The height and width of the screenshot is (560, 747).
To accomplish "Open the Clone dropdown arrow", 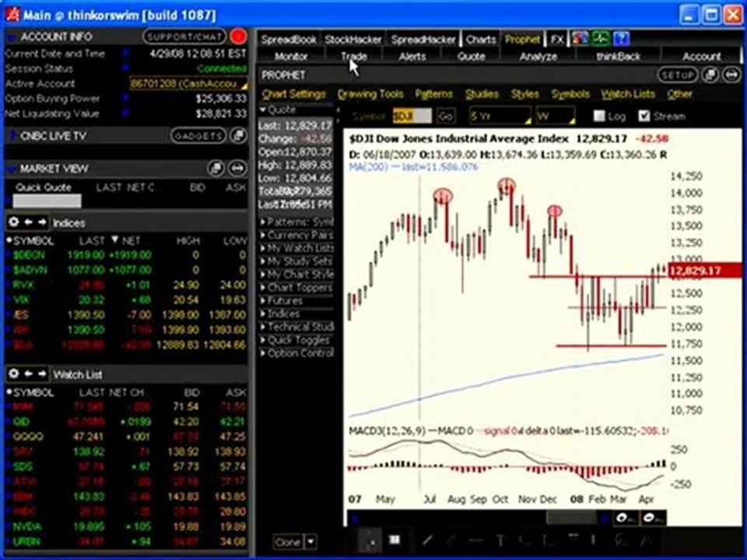I will [310, 541].
